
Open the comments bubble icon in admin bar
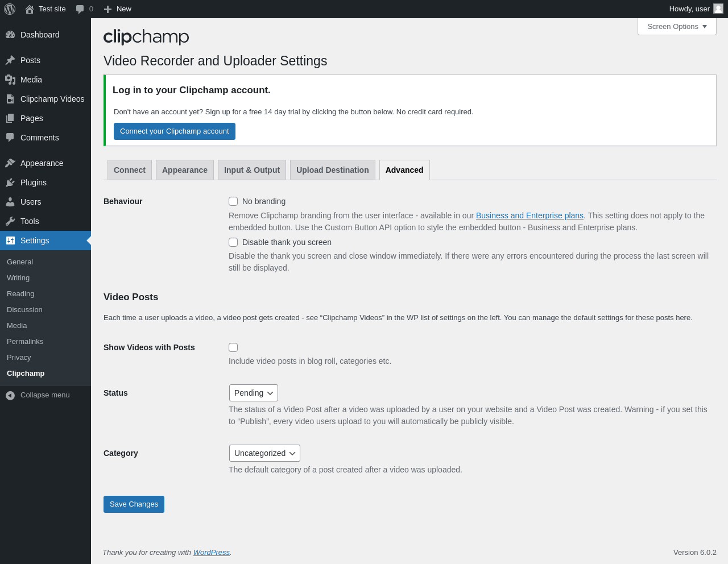pyautogui.click(x=80, y=9)
